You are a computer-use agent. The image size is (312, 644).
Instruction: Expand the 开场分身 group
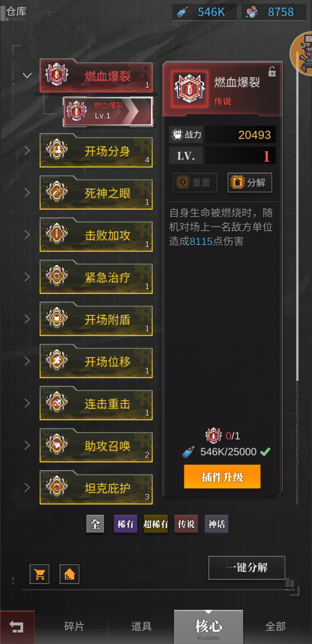tap(27, 150)
